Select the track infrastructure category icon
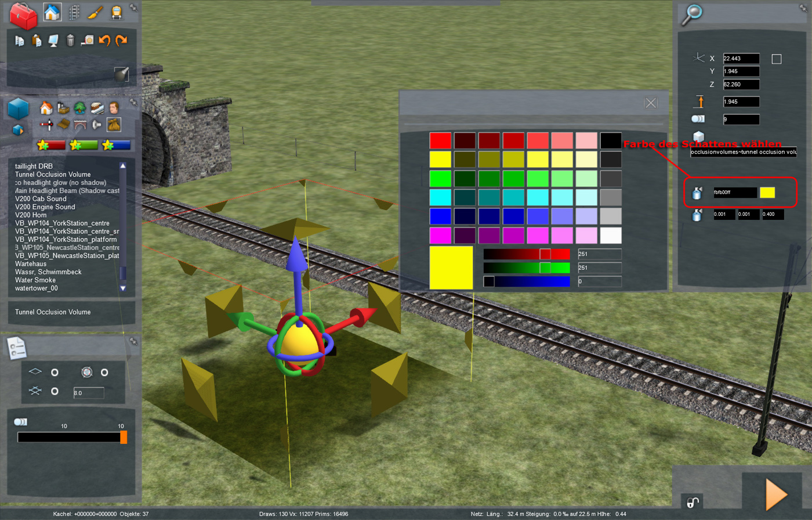This screenshot has height=520, width=812. click(63, 124)
